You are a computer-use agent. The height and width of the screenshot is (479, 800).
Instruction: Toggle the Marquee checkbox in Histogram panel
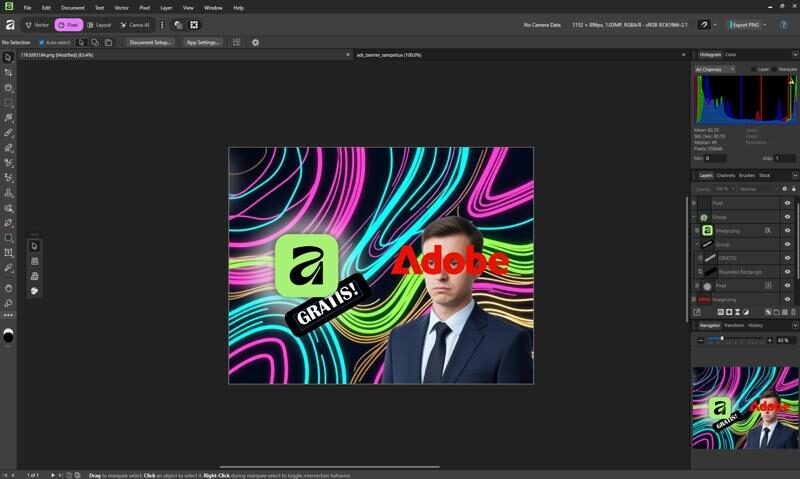coord(774,69)
